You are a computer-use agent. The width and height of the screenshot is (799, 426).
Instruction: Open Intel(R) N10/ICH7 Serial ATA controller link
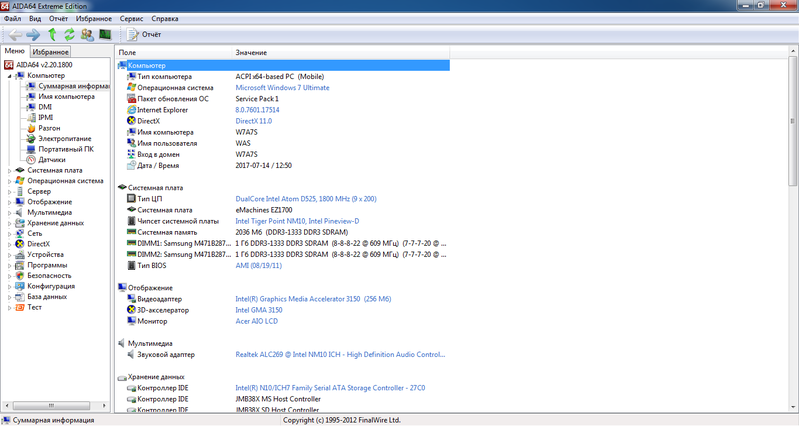point(330,388)
